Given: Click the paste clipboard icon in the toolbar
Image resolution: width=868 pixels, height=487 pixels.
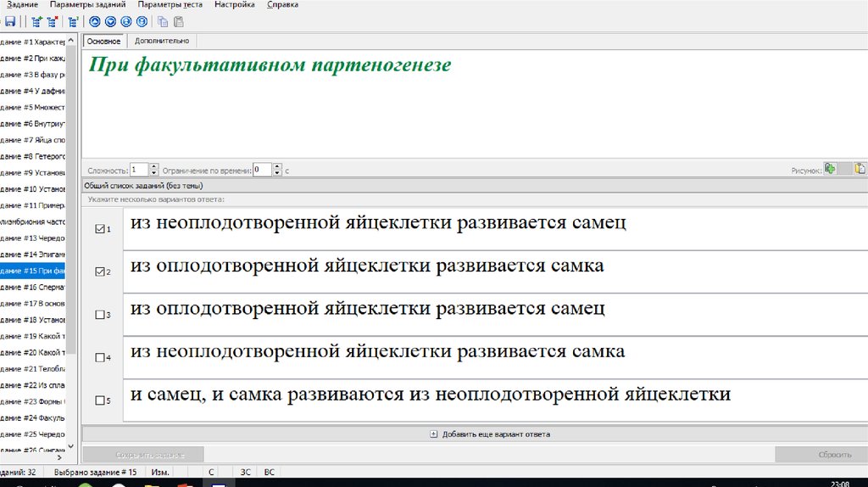Looking at the screenshot, I should 178,22.
